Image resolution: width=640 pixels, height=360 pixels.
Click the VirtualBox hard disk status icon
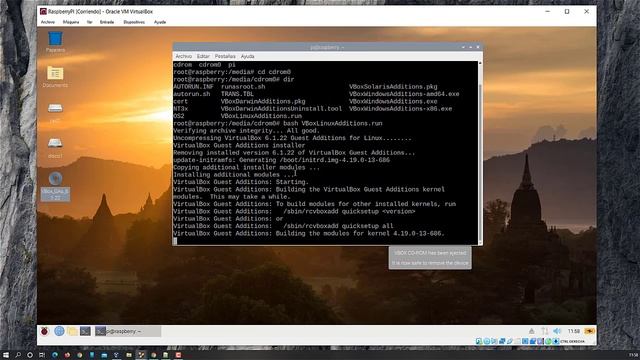pos(478,341)
